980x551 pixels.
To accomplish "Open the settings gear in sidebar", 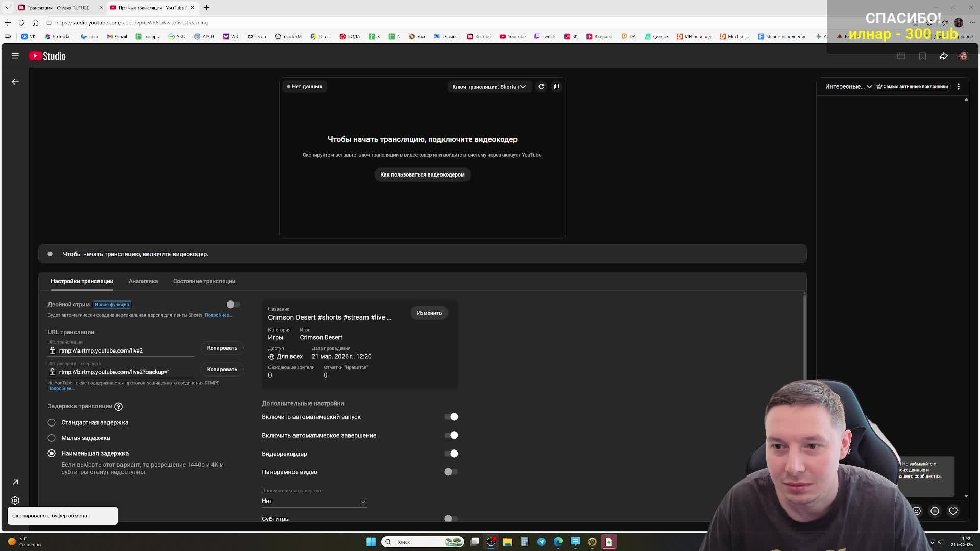I will [x=15, y=500].
